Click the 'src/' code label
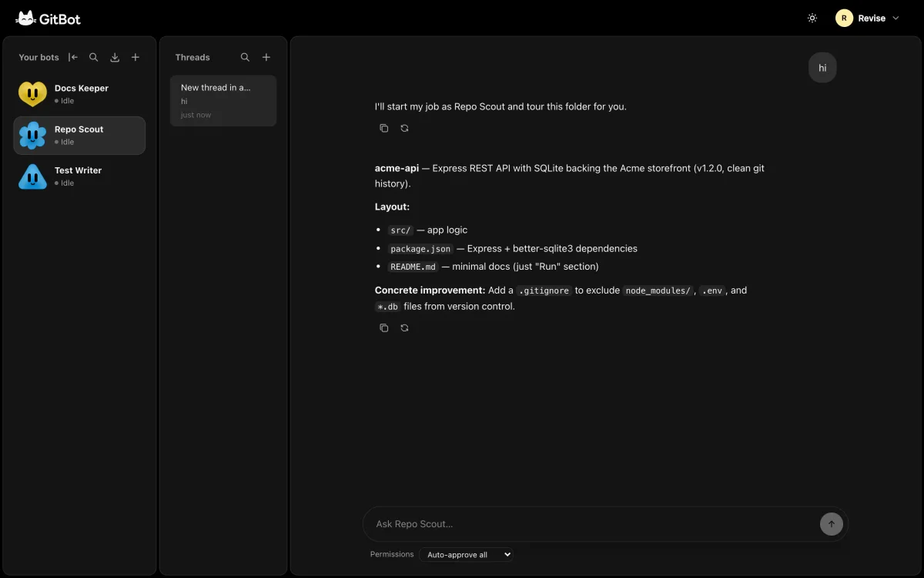924x578 pixels. pyautogui.click(x=400, y=230)
